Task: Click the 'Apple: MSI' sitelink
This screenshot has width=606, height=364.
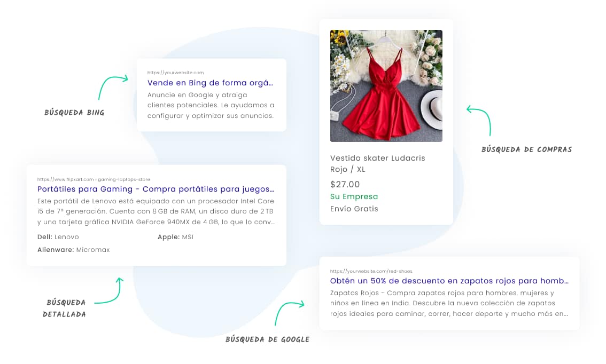Action: pos(175,236)
